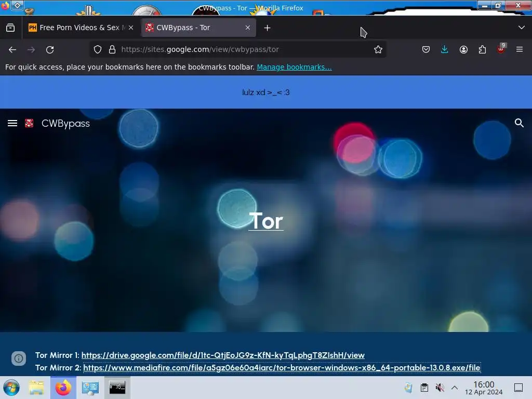Switch to the terminal taskbar window

coord(117,388)
